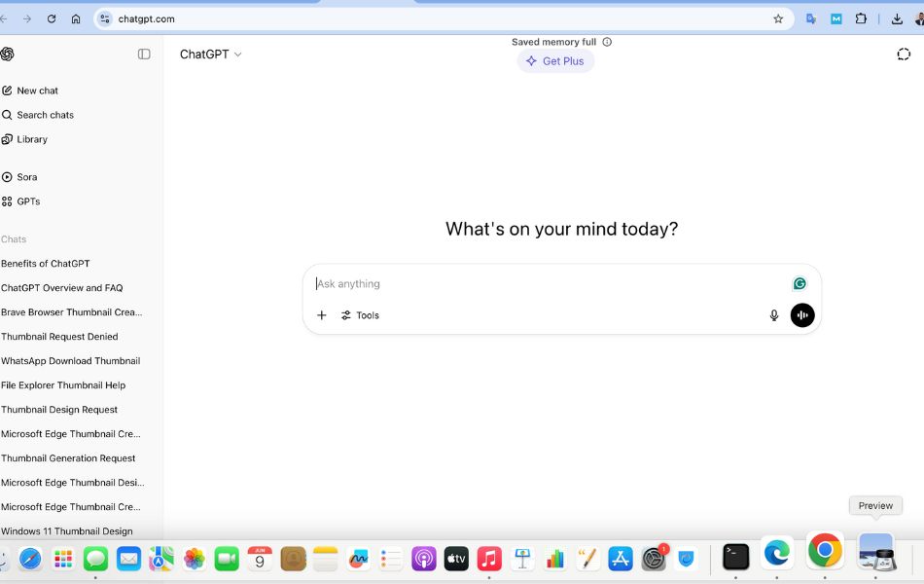The height and width of the screenshot is (584, 924).
Task: Click the microphone dictate icon
Action: (x=774, y=315)
